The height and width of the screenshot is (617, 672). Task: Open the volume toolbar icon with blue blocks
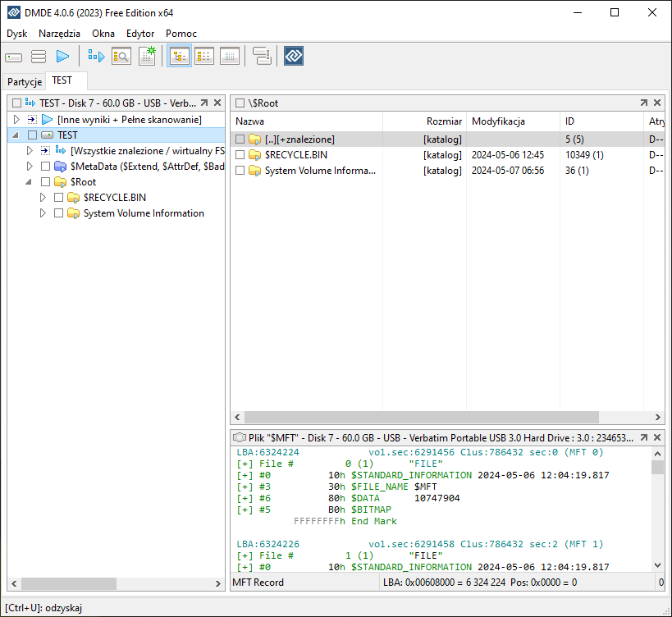pyautogui.click(x=97, y=56)
